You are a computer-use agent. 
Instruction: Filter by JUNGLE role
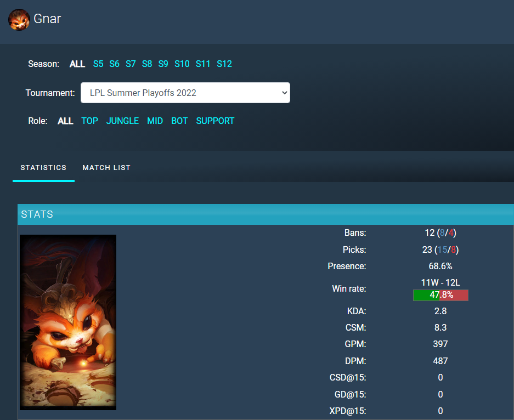pos(122,121)
